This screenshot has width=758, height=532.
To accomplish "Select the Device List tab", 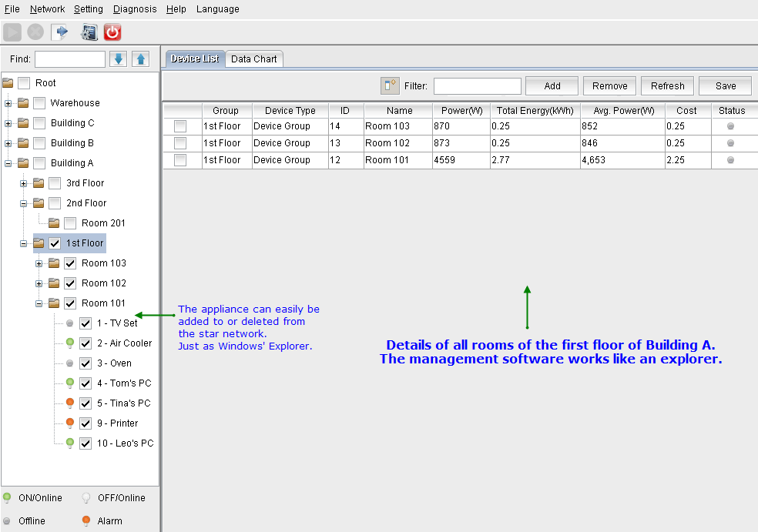I will pos(195,59).
